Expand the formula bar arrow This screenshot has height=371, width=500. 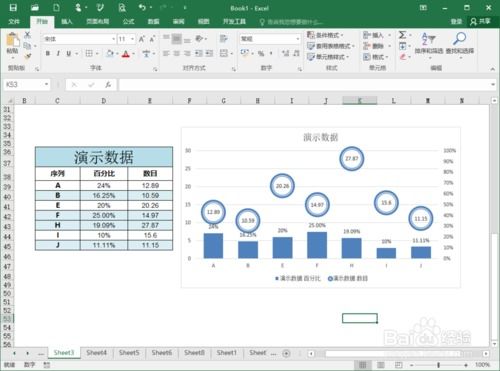(493, 85)
